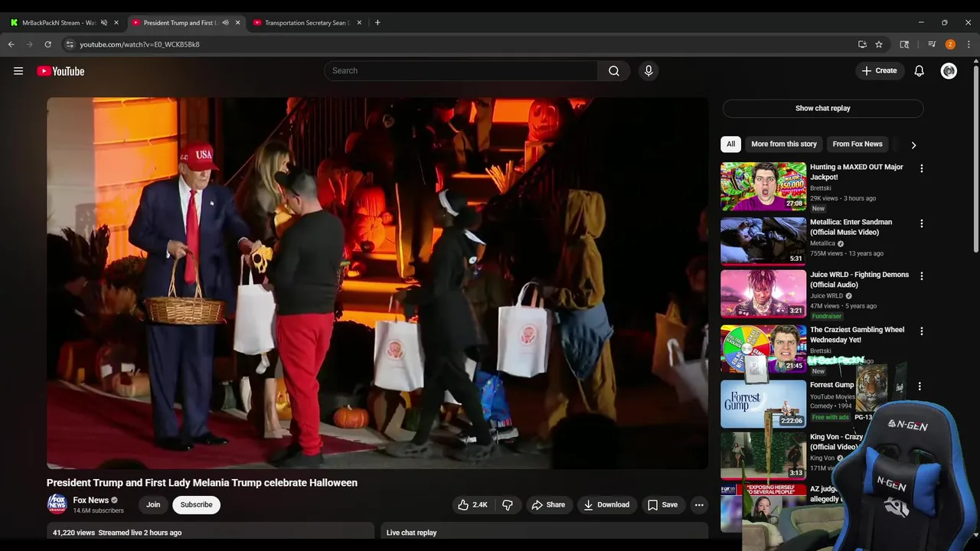The width and height of the screenshot is (980, 551).
Task: Click Show chat replay button
Action: 823,108
